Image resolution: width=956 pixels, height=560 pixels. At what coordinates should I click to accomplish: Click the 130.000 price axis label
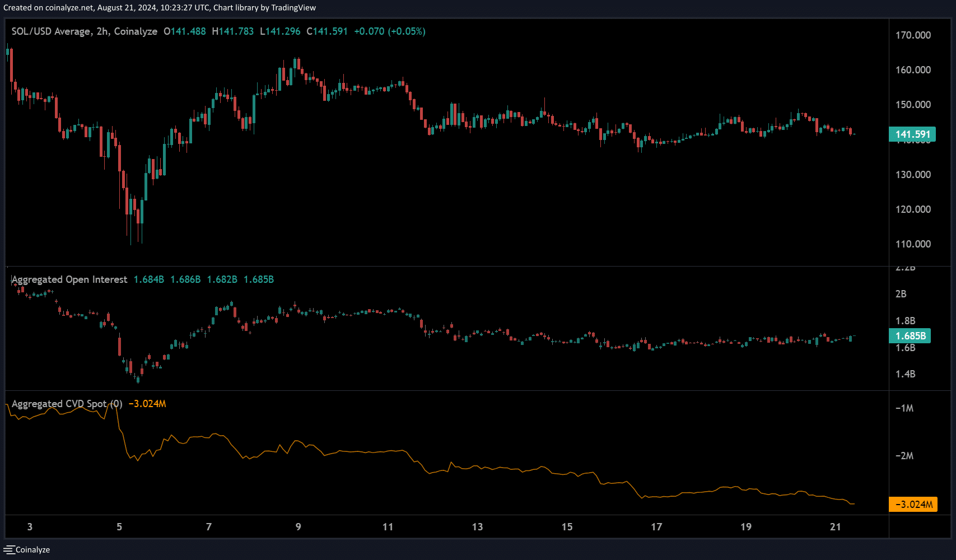(913, 175)
